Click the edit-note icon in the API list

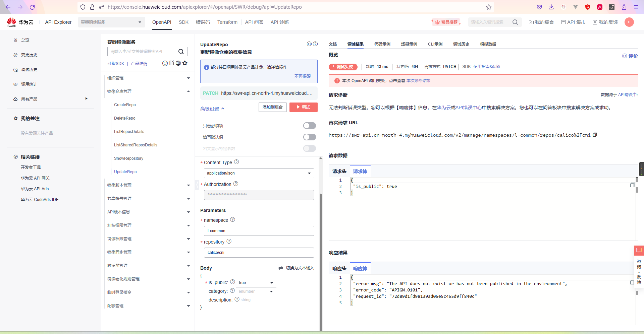pos(172,63)
